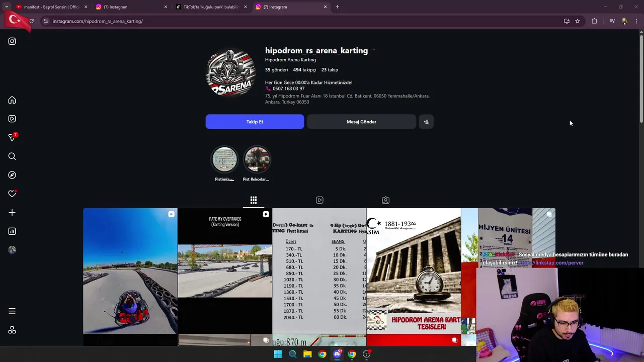Open the Meta apps icon in sidebar
Viewport: 644px width, 362px height.
point(12,330)
